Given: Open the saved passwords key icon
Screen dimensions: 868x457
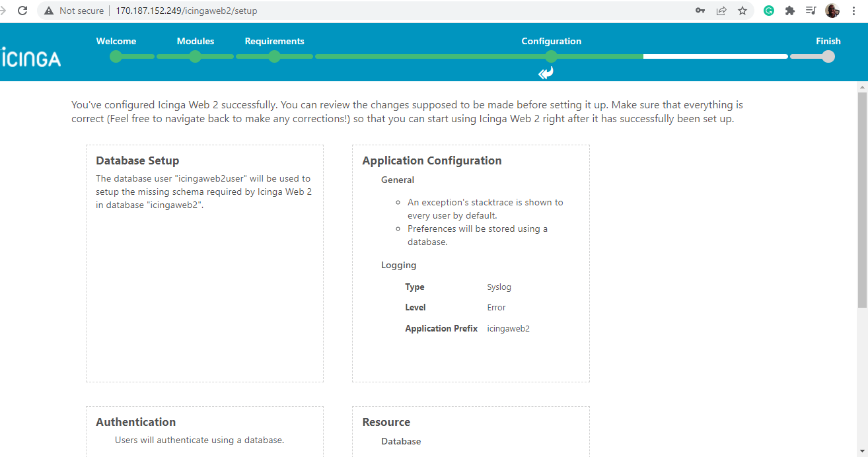Looking at the screenshot, I should pos(700,11).
